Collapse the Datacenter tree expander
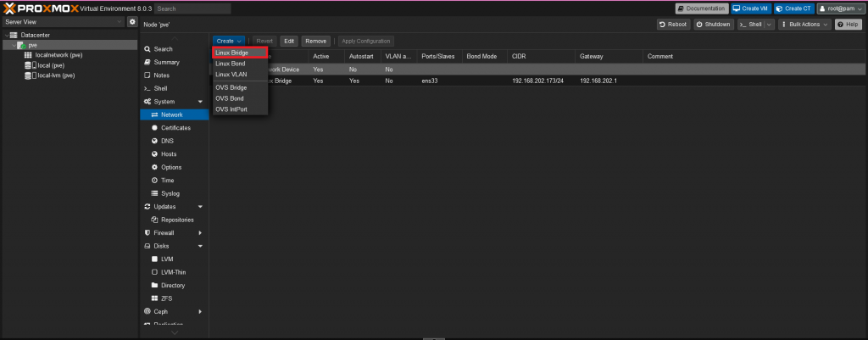Viewport: 868px width, 340px height. coord(6,35)
